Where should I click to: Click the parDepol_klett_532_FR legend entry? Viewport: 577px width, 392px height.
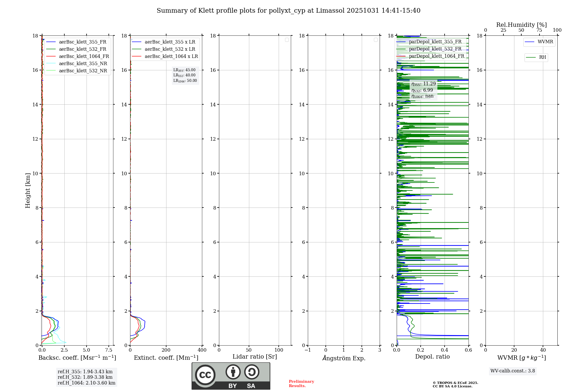coord(435,49)
